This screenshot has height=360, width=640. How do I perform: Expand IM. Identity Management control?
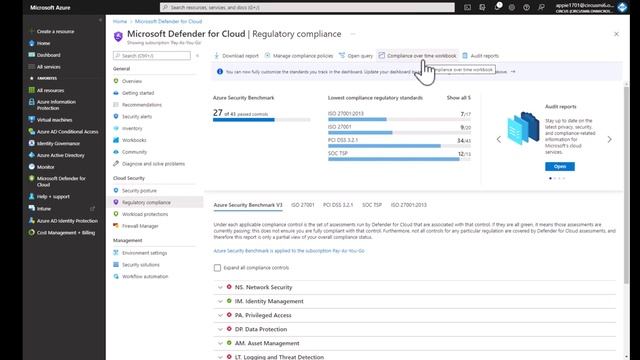(x=220, y=301)
